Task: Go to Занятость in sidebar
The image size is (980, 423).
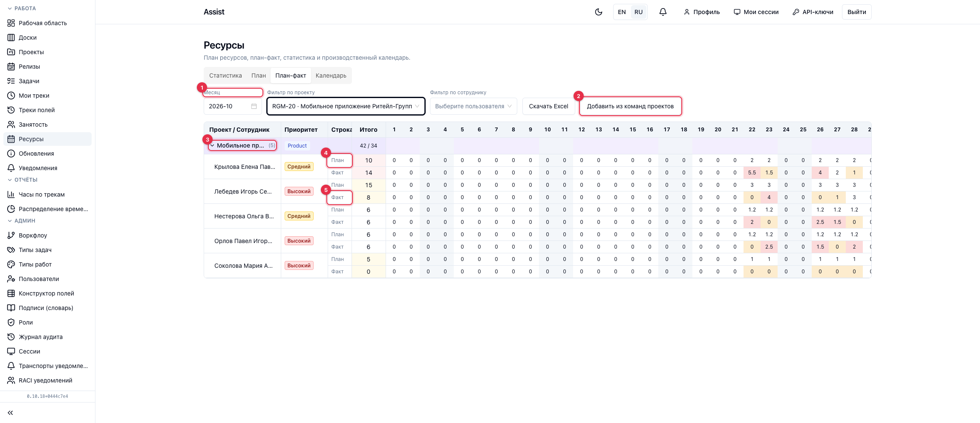Action: [47, 125]
